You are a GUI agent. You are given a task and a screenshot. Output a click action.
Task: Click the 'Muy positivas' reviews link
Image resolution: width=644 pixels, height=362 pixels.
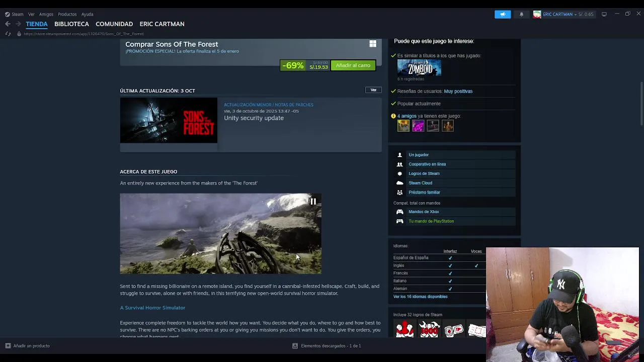pyautogui.click(x=458, y=92)
